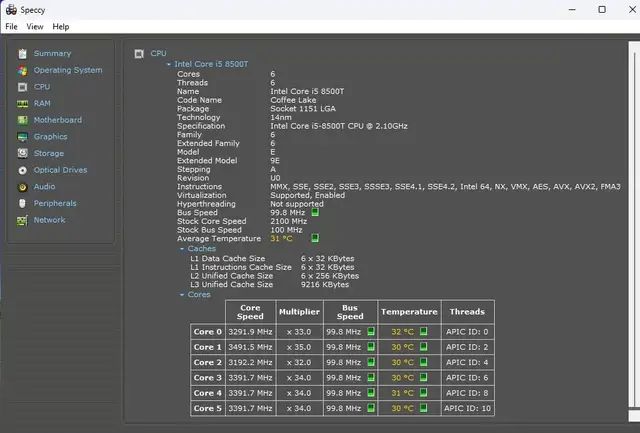Open the File menu
This screenshot has height=433, width=640.
tap(11, 27)
